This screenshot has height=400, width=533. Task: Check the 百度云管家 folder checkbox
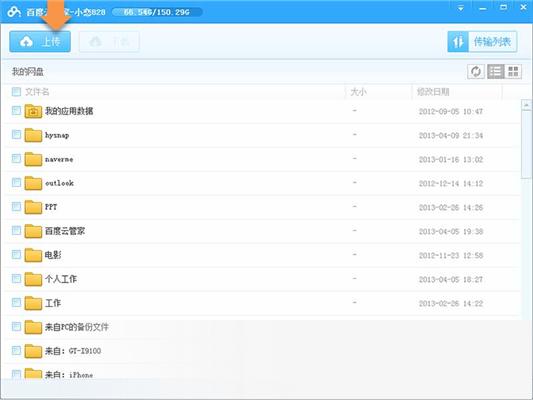(16, 230)
